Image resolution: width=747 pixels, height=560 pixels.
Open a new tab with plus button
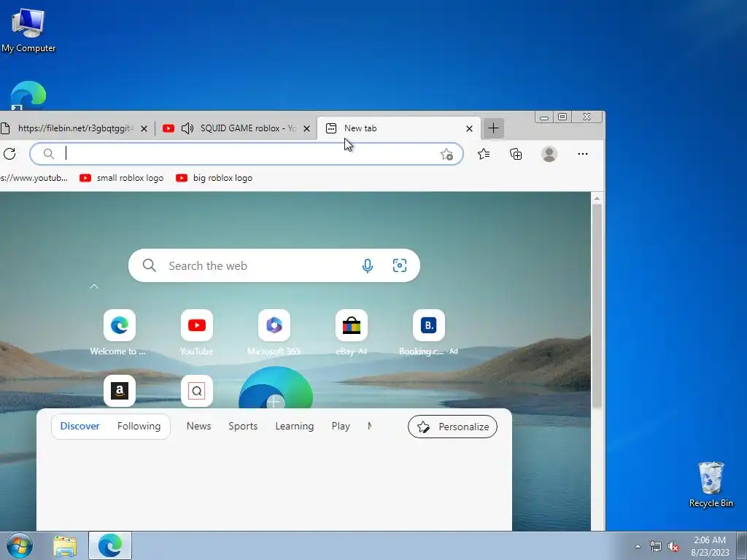point(494,128)
